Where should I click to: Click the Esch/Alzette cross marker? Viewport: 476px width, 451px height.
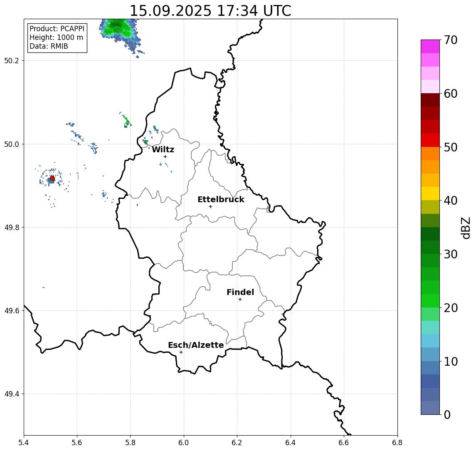point(181,352)
